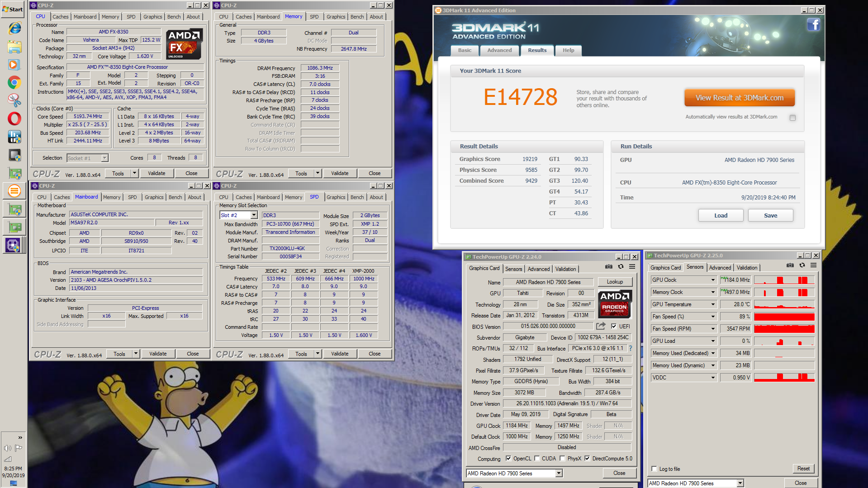This screenshot has height=488, width=868.
Task: Open Help tab in 3DMark 11
Action: click(568, 50)
